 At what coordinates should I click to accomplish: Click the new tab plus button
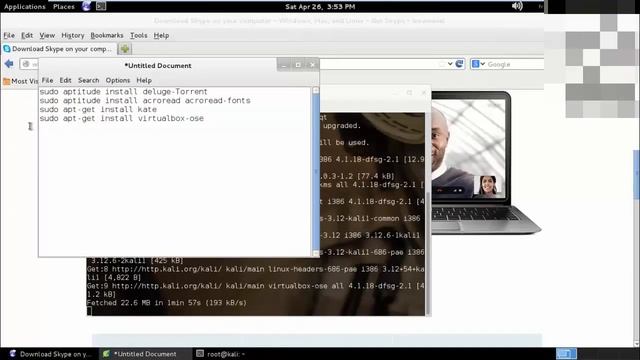[x=125, y=49]
